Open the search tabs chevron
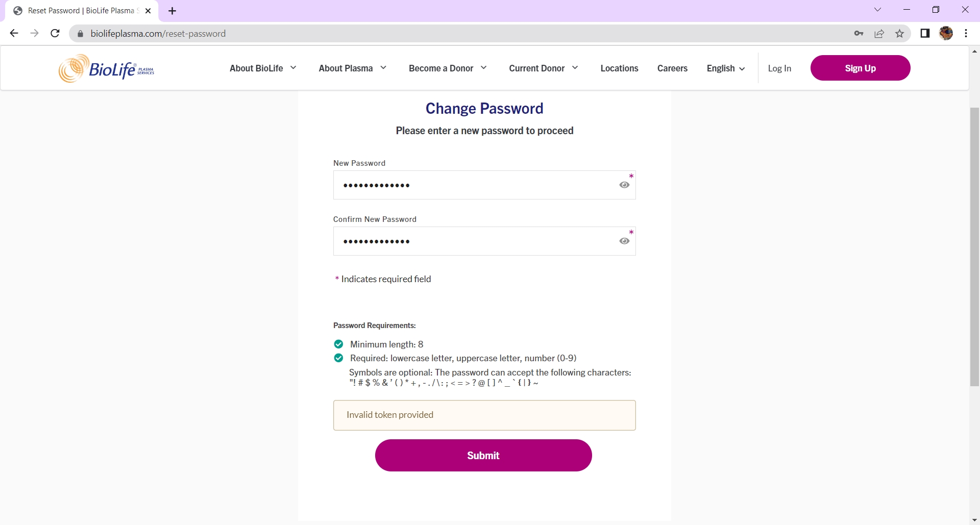This screenshot has width=980, height=525. pos(878,9)
